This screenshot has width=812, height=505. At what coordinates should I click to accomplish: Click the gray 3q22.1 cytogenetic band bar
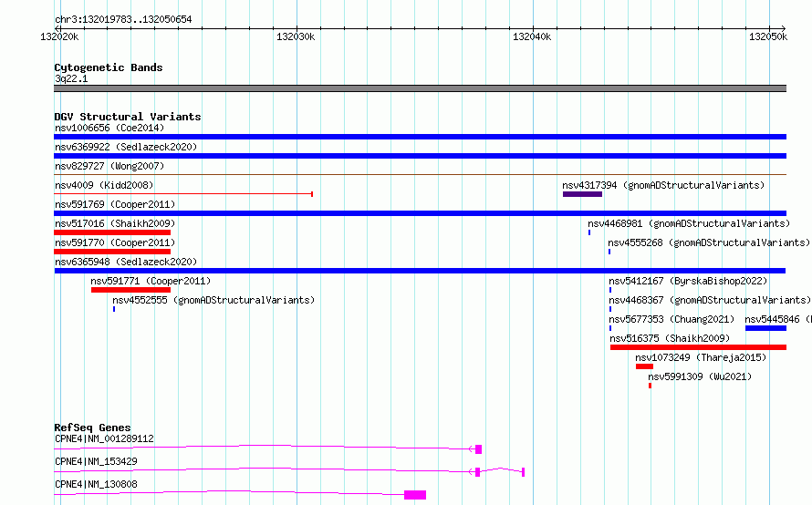click(x=420, y=88)
